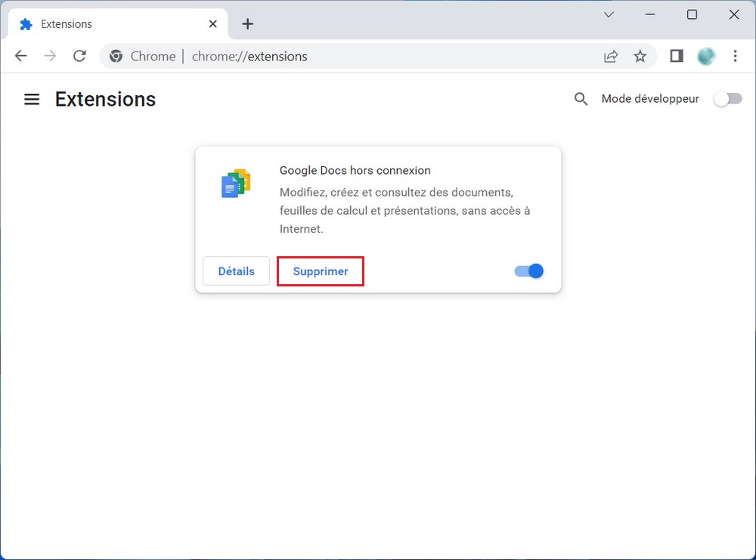
Task: Open the Extensions hamburger menu
Action: (x=32, y=99)
